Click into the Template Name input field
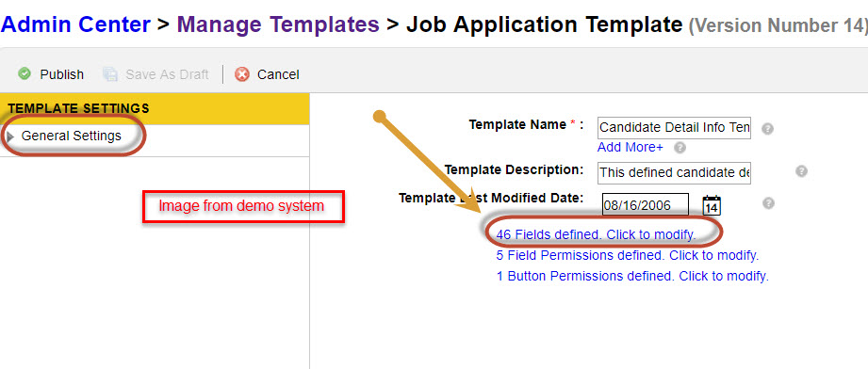Viewport: 868px width, 369px height. tap(674, 128)
